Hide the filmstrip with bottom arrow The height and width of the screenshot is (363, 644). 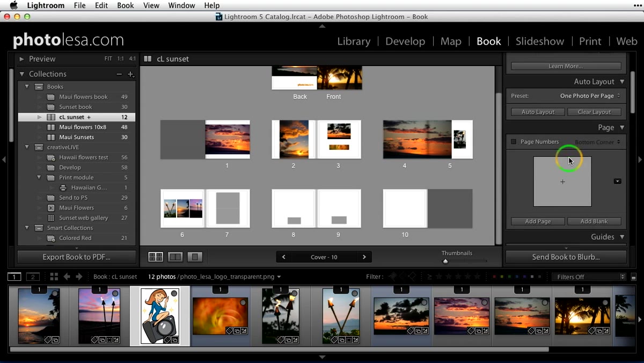point(322,357)
